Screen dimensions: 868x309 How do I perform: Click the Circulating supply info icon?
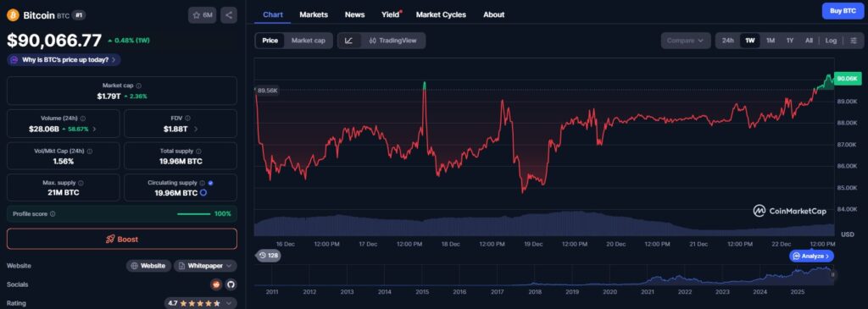202,183
